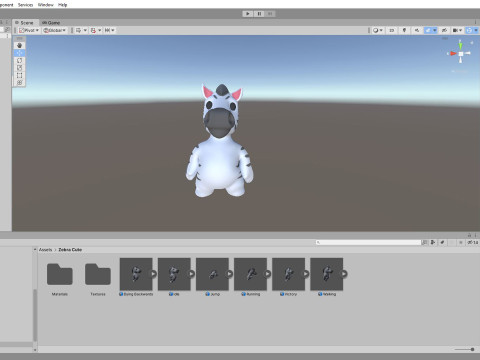Expand the grid snapping dropdown arrow

point(100,30)
